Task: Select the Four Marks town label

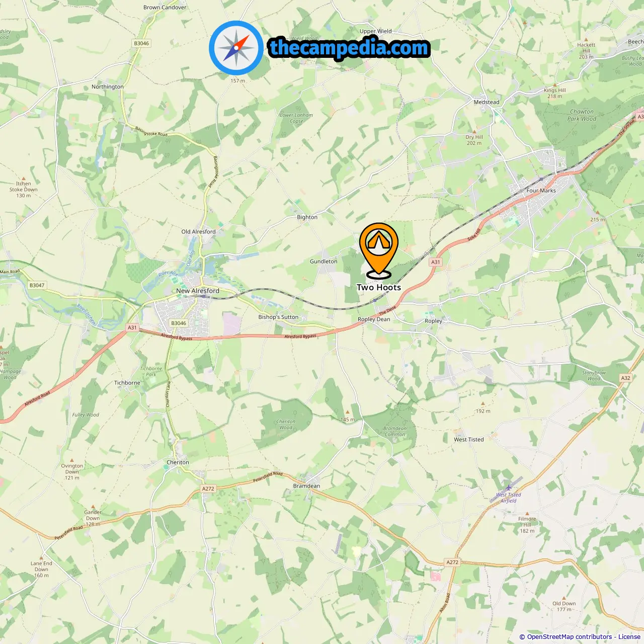Action: (x=541, y=191)
